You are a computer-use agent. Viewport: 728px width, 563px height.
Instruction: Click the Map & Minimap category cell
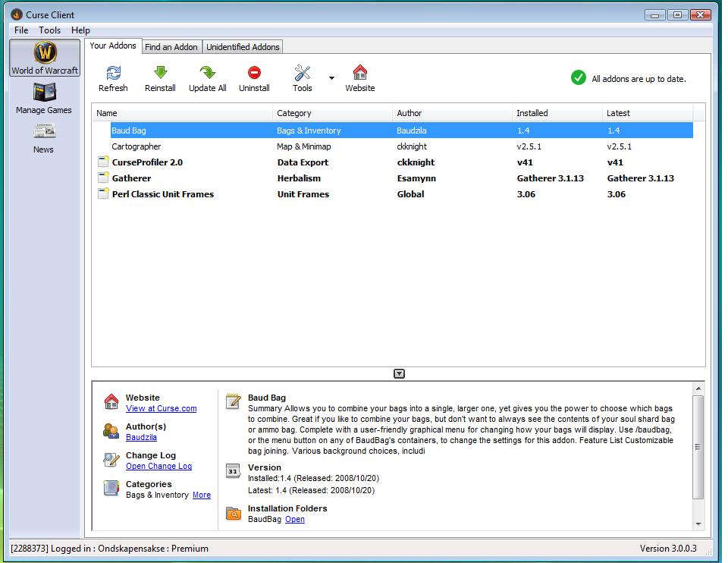pos(304,146)
